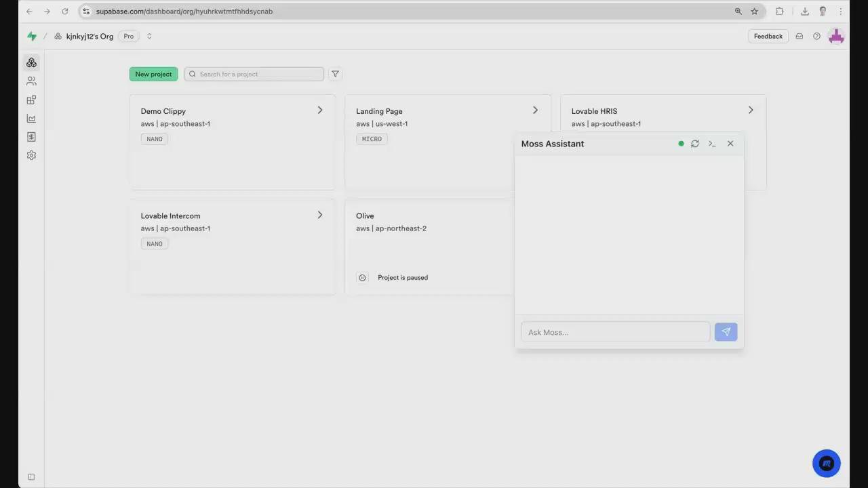Open the Organization settings gear icon

[31, 155]
